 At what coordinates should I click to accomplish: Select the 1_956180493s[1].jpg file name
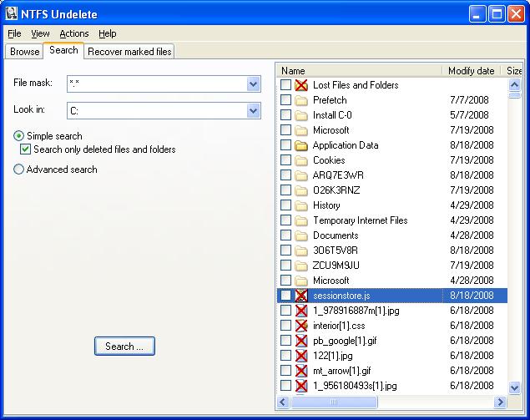coord(355,386)
